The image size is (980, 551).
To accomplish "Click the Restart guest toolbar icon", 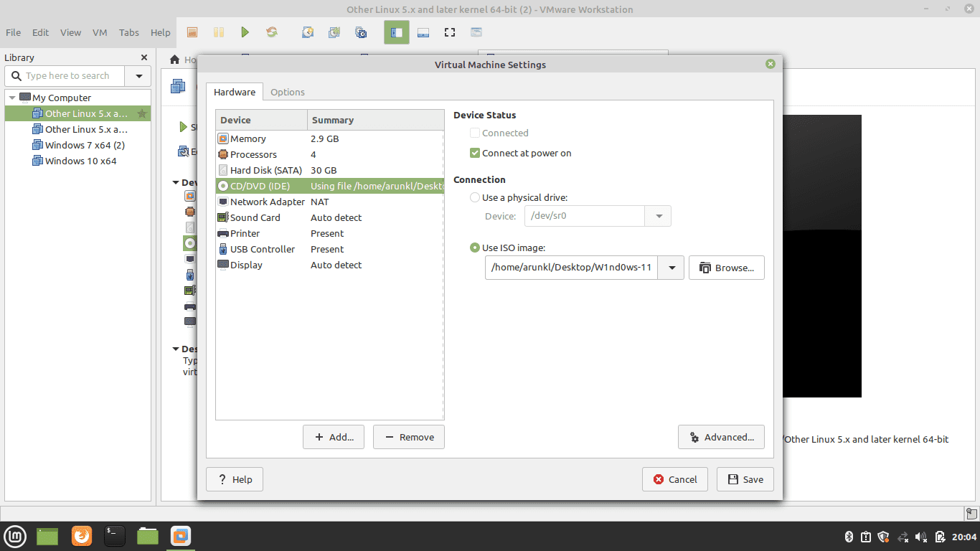I will tap(272, 32).
